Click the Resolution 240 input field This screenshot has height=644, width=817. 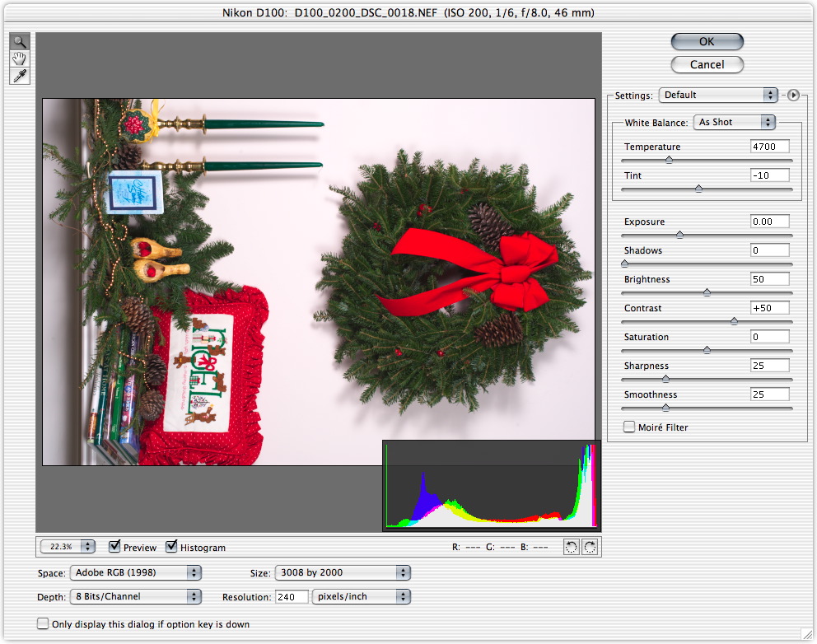[291, 596]
